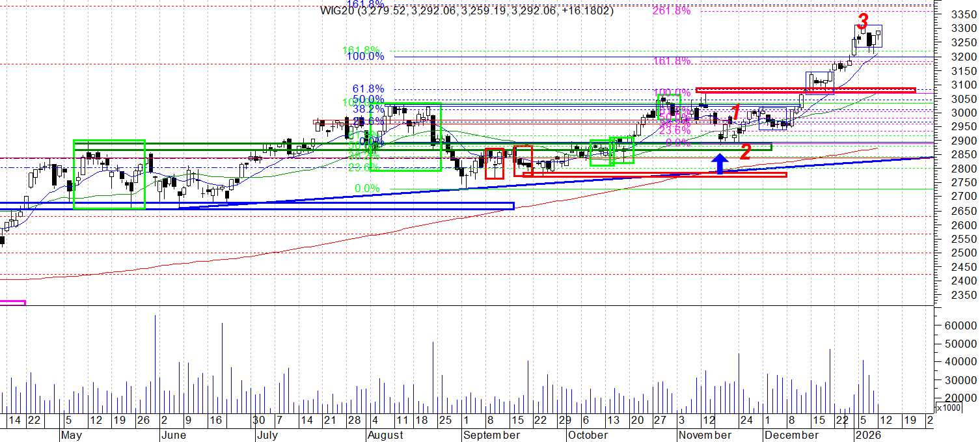Click the November month label
Viewport: 980px width, 442px height.
(705, 435)
